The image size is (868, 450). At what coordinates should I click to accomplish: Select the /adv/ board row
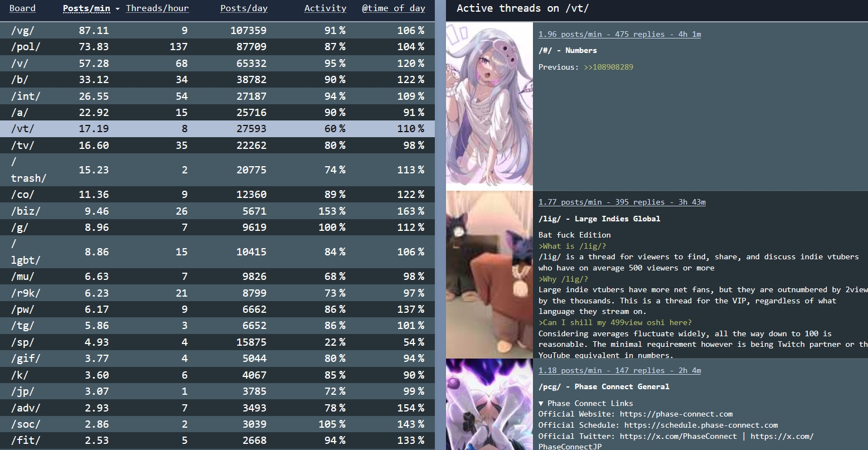pyautogui.click(x=217, y=408)
